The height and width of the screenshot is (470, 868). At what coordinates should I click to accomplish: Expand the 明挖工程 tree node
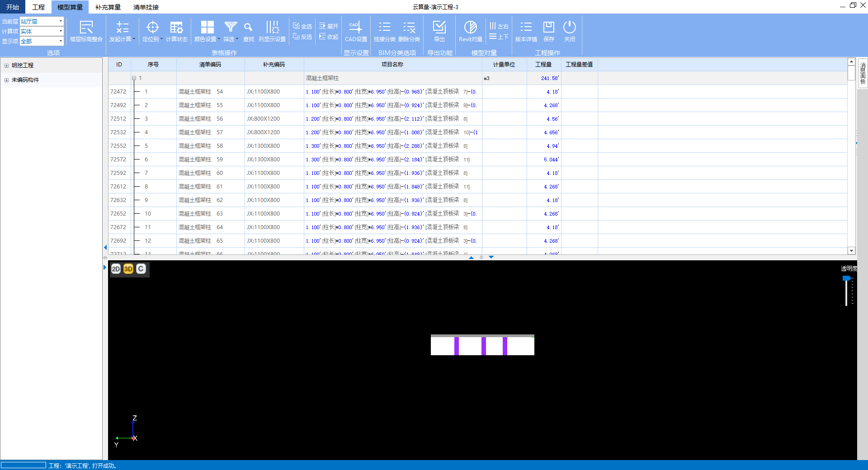click(x=7, y=66)
